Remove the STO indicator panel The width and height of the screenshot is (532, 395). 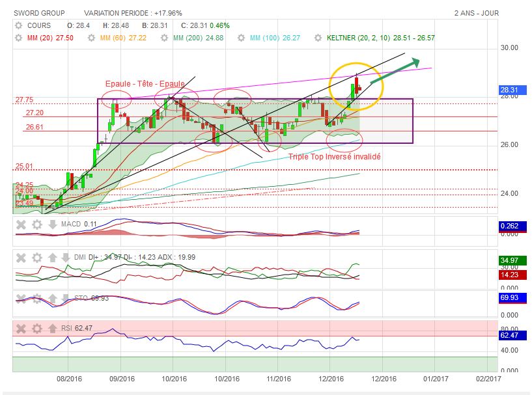21,299
